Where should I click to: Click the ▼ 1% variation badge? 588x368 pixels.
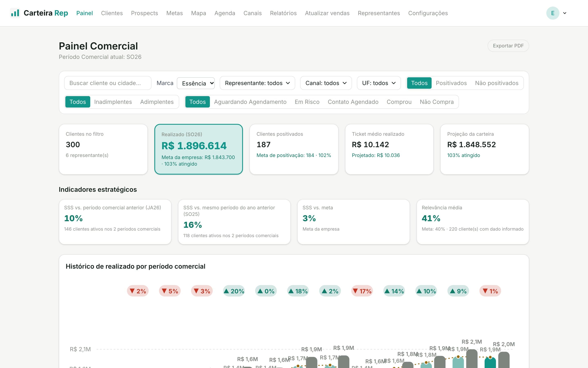point(490,291)
